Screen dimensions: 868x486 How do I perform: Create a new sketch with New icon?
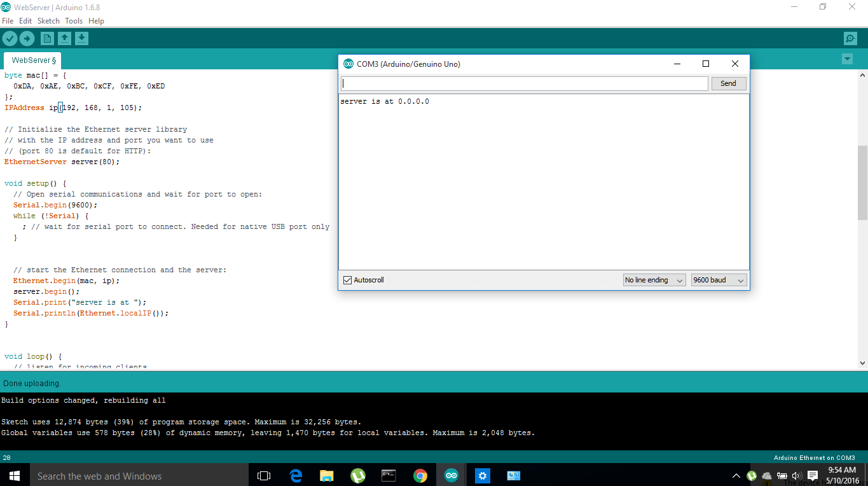pos(47,39)
